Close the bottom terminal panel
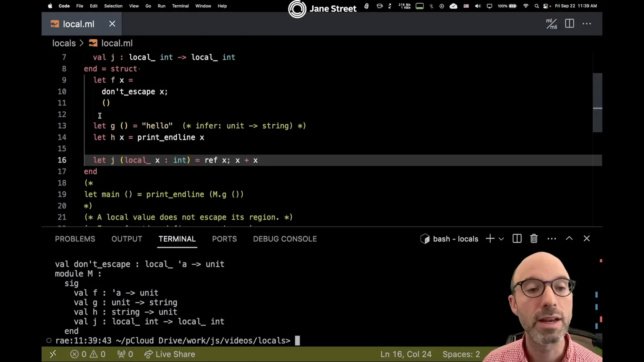 (587, 239)
